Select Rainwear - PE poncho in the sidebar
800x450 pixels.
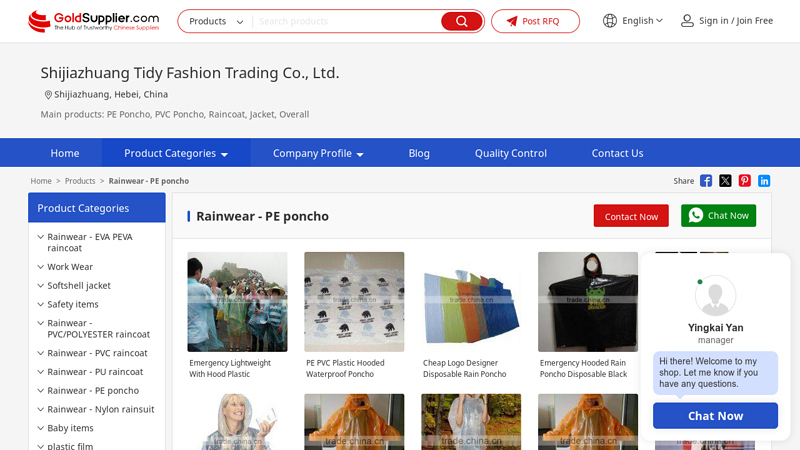[93, 391]
